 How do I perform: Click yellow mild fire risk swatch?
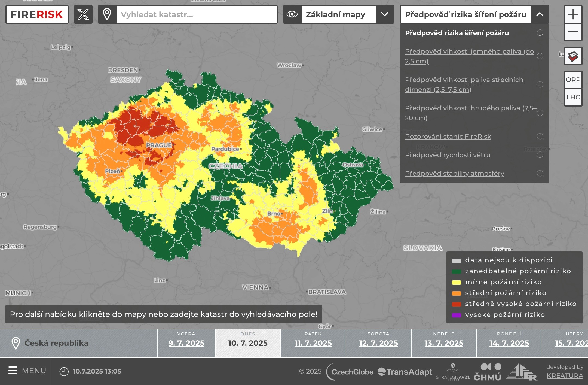click(x=457, y=282)
